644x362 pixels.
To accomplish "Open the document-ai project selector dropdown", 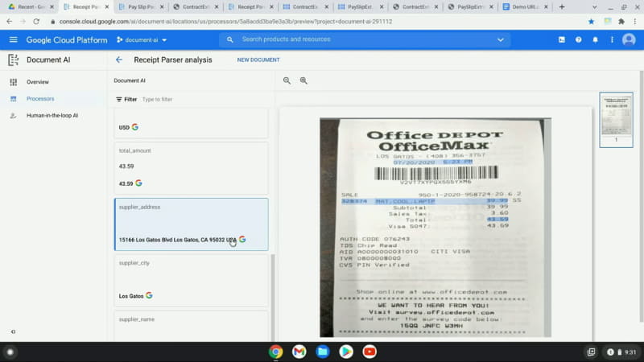I will click(142, 39).
